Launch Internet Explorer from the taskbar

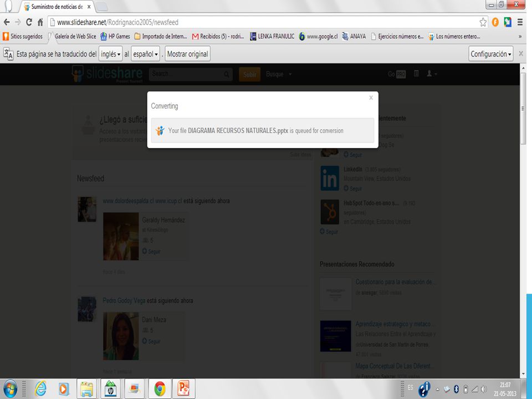point(40,389)
